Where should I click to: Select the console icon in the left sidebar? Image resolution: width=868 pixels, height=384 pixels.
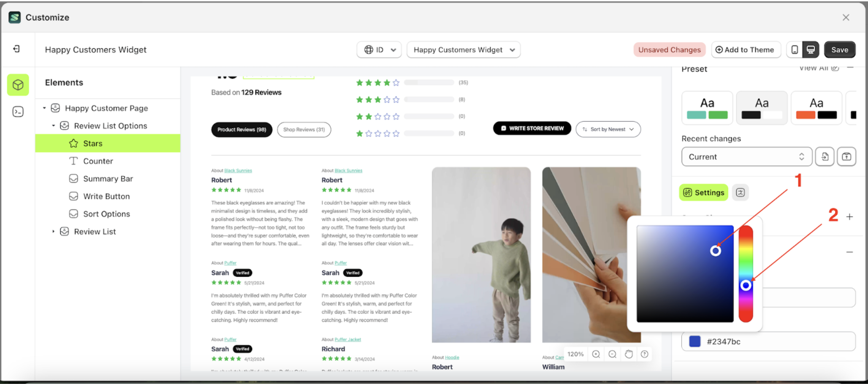(18, 111)
